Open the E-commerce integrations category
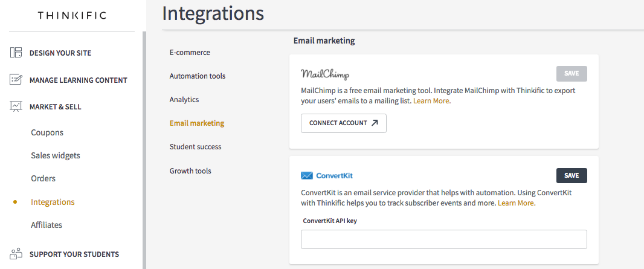Image resolution: width=644 pixels, height=269 pixels. [x=190, y=53]
